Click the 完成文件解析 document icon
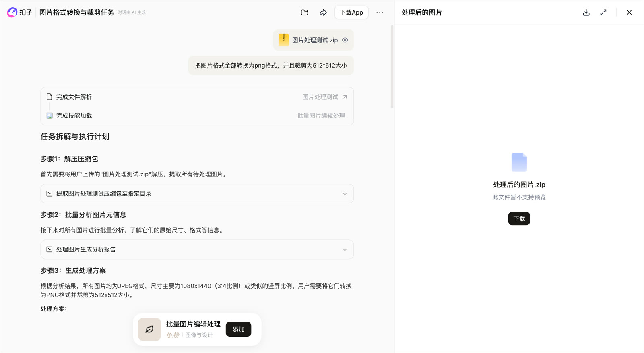 [50, 97]
